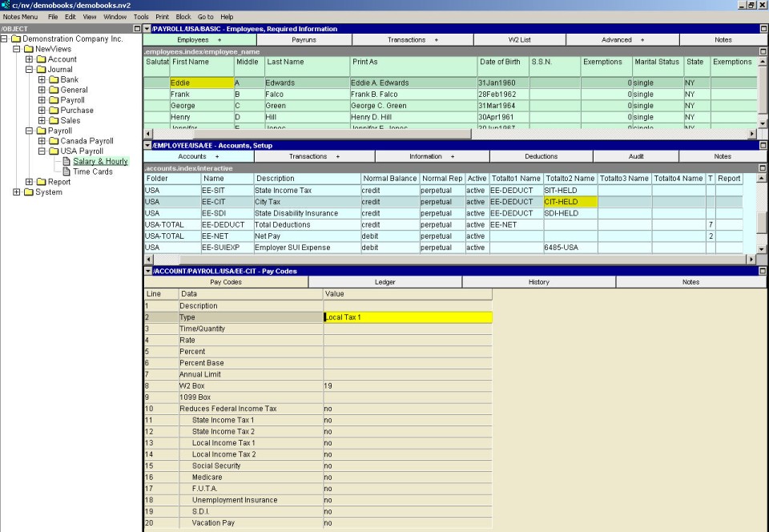Click the Salary & Hourly document icon
This screenshot has width=769, height=532.
click(x=66, y=161)
